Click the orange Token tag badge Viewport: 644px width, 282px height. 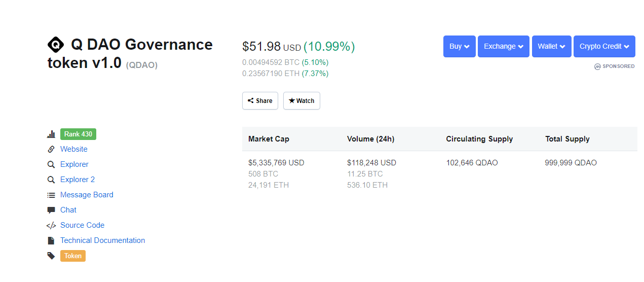coord(73,256)
